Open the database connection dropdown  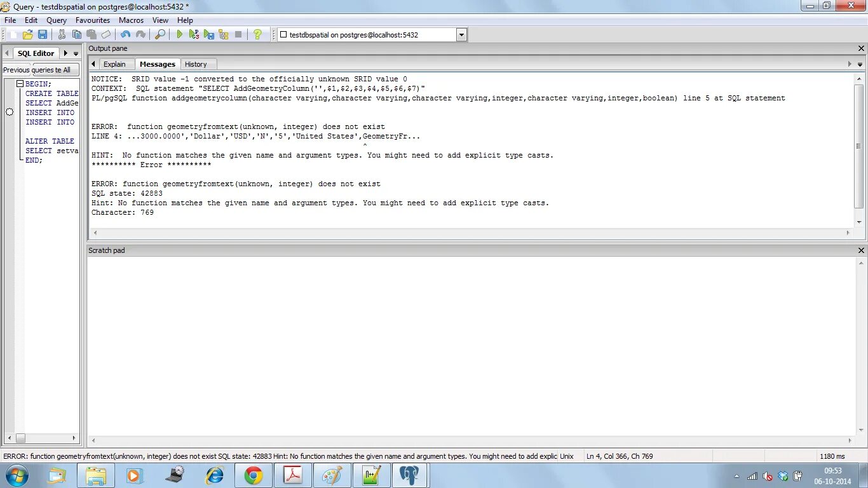tap(461, 35)
